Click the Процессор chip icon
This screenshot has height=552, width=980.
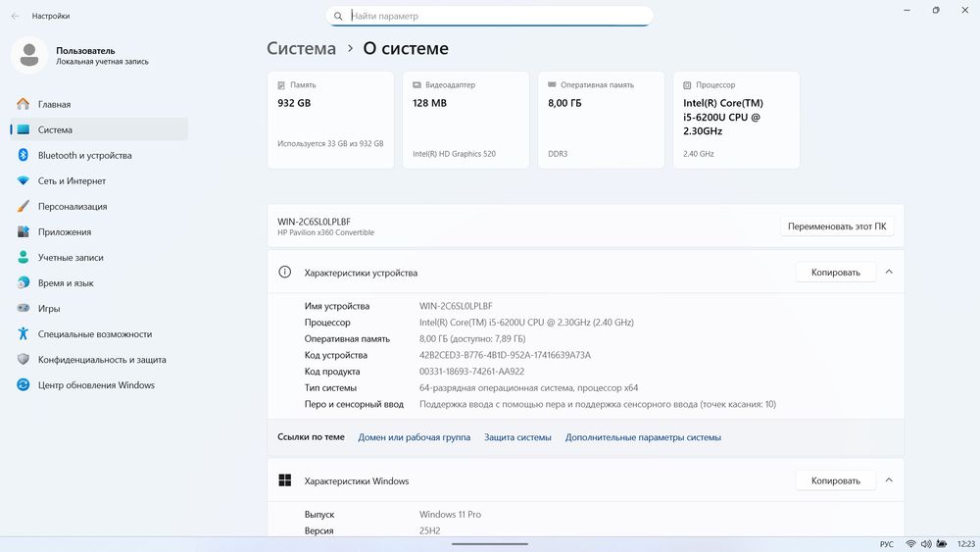(x=687, y=85)
